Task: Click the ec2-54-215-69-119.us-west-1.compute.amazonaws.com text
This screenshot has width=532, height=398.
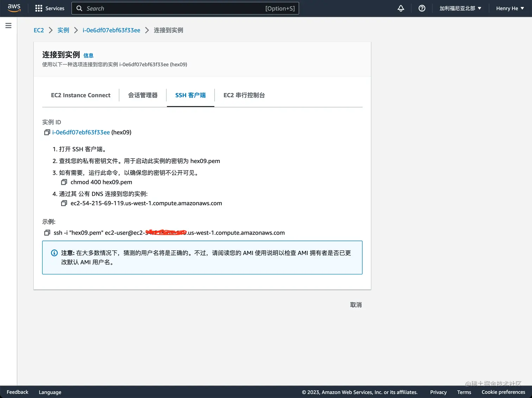Action: (146, 203)
